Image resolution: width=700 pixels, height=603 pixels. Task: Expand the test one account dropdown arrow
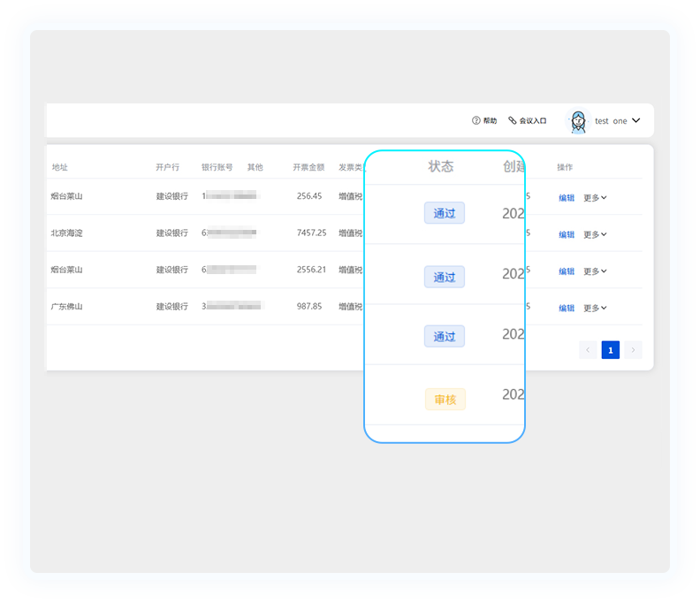(636, 120)
